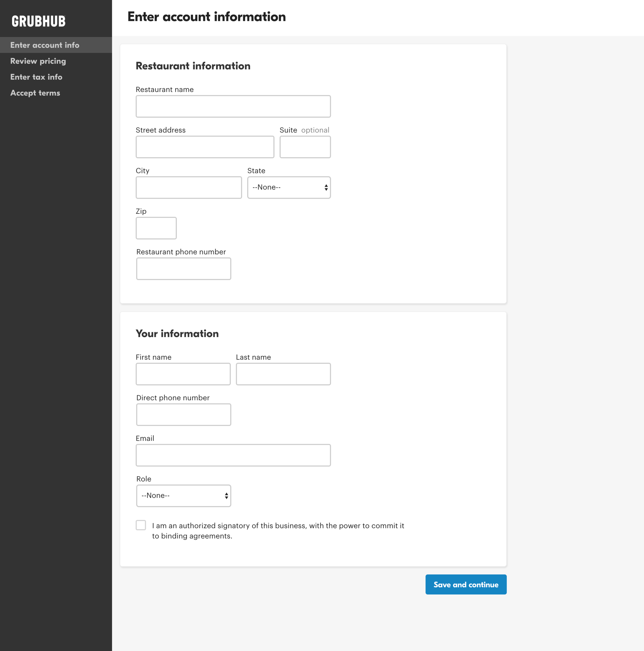Click into the Zip field

pyautogui.click(x=156, y=228)
